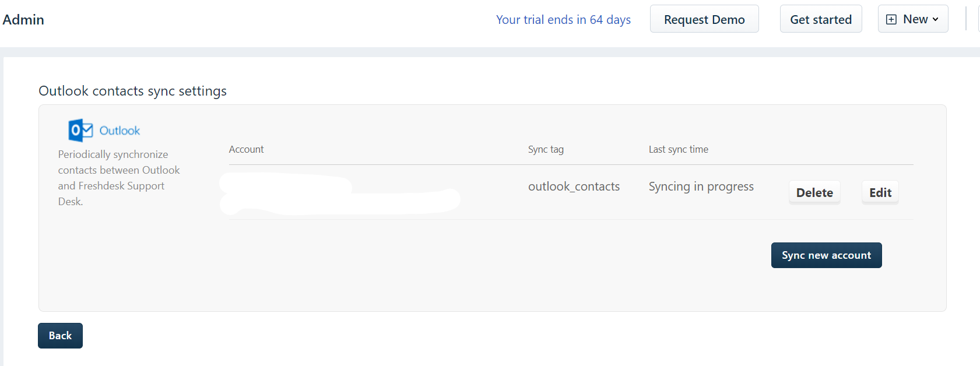Click the Syncing in progress status
The width and height of the screenshot is (980, 366).
[x=701, y=186]
